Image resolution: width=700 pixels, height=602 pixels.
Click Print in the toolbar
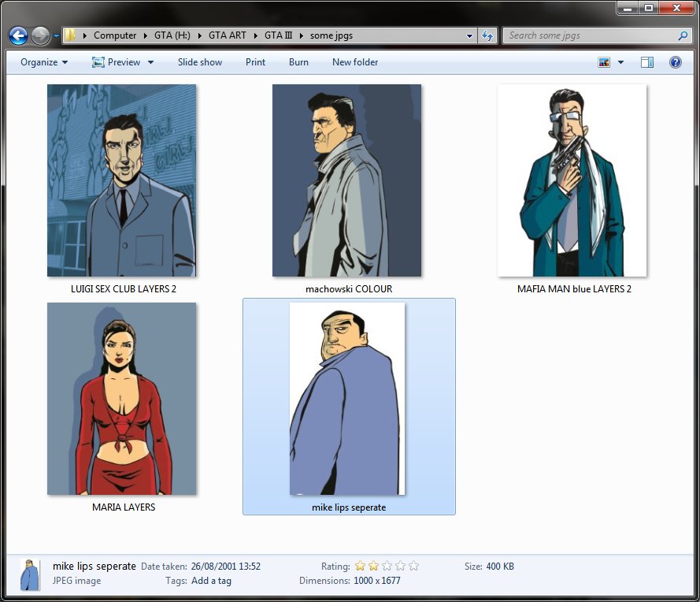(x=255, y=62)
